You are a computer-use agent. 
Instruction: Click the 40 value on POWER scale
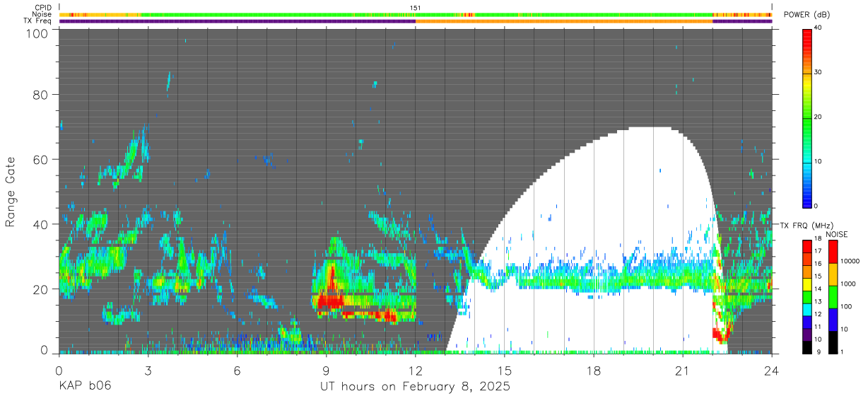click(x=818, y=28)
